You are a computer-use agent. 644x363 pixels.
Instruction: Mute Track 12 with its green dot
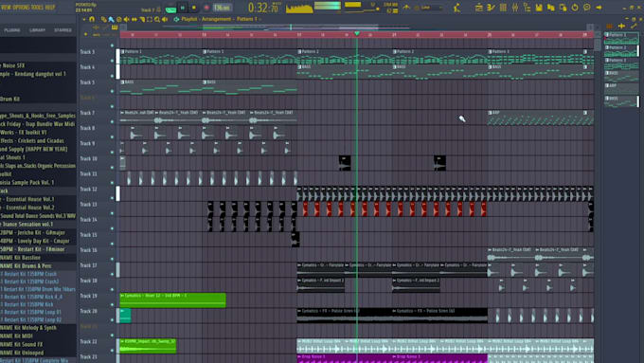[112, 198]
